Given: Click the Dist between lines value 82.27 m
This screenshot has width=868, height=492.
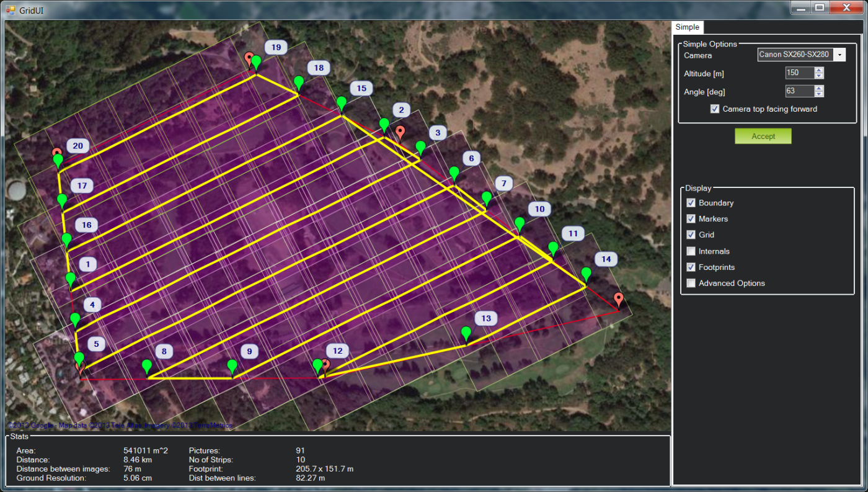Looking at the screenshot, I should pos(311,478).
